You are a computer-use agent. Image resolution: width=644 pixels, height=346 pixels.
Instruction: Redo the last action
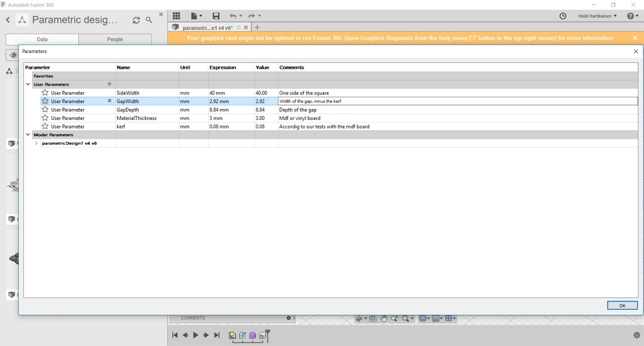[252, 16]
